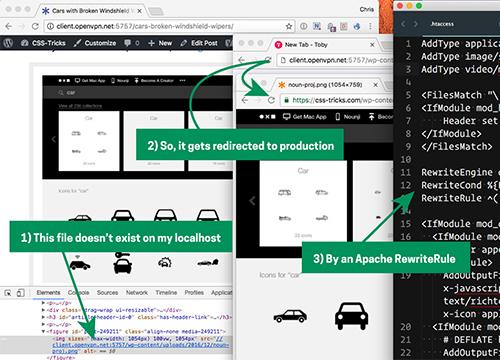Open Customize in the WordPress admin bar

pyautogui.click(x=95, y=43)
